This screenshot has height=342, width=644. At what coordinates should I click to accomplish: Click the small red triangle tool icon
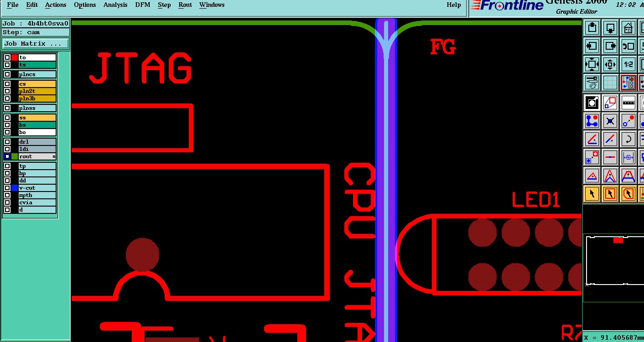click(x=592, y=176)
